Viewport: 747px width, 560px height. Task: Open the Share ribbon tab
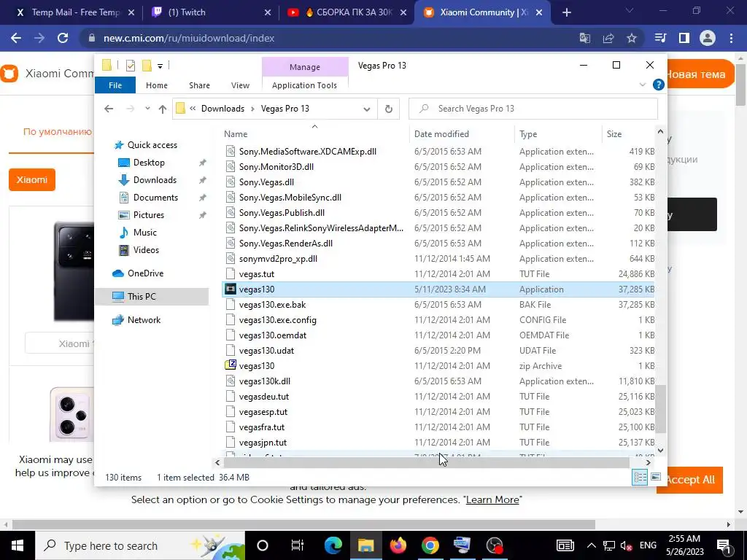[199, 85]
